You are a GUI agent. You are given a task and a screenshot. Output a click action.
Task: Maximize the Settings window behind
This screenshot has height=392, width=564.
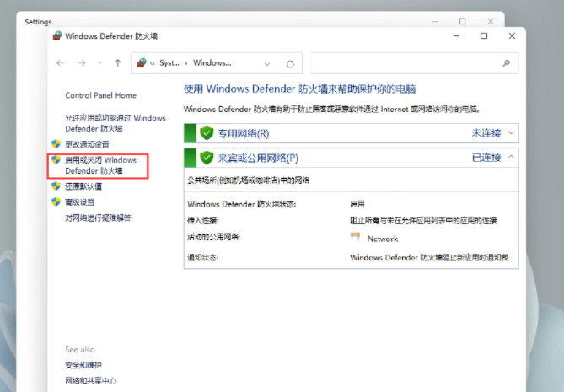[x=463, y=21]
